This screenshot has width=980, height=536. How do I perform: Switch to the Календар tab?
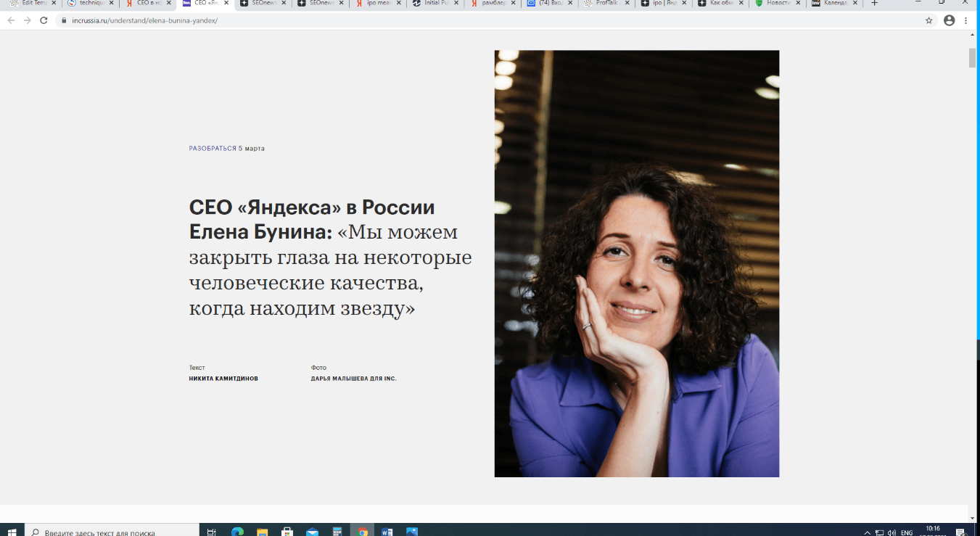[x=834, y=4]
